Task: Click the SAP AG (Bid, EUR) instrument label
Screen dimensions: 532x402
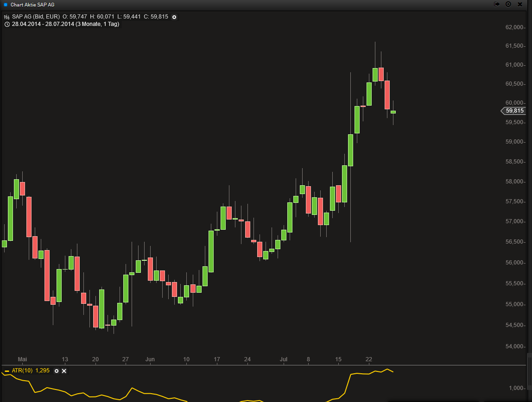Action: (36, 17)
